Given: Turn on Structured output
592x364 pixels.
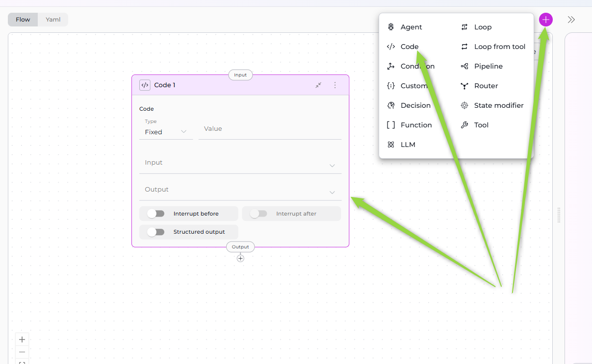Looking at the screenshot, I should click(x=156, y=232).
